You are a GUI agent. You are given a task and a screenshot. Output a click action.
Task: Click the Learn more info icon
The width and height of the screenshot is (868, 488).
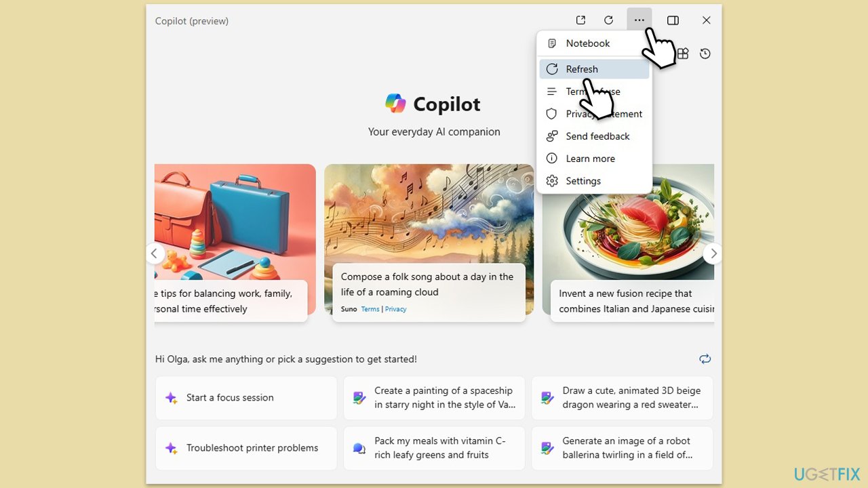coord(552,159)
